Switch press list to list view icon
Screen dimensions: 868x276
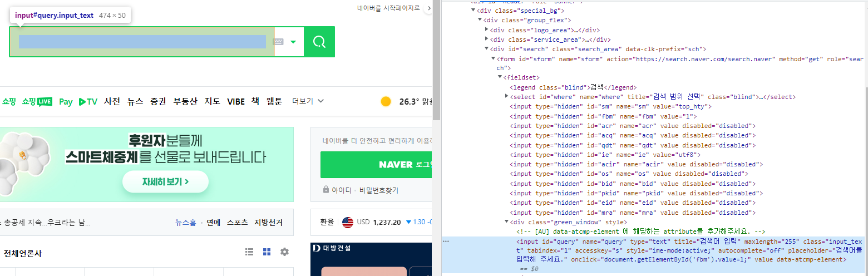(x=250, y=252)
